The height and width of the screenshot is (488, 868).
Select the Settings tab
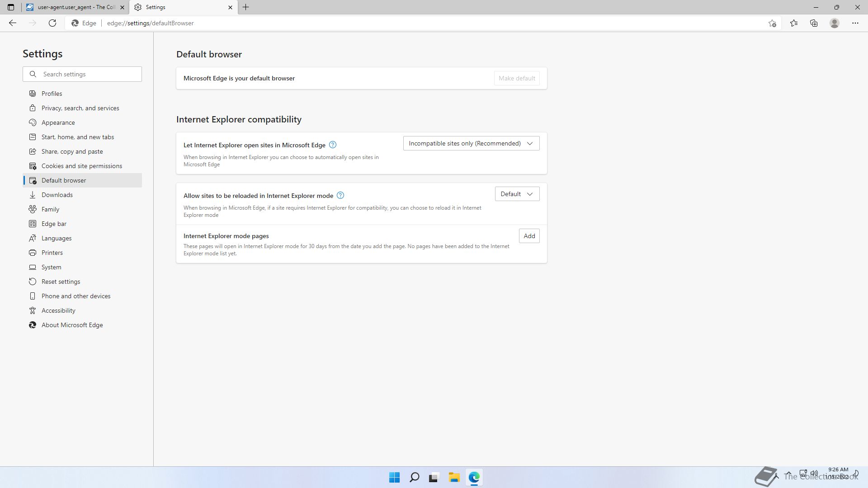click(184, 7)
